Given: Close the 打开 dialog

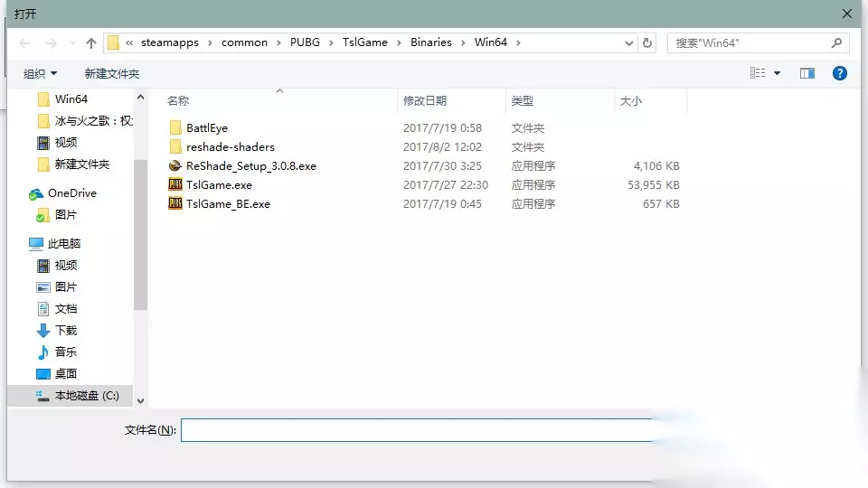Looking at the screenshot, I should (x=847, y=14).
